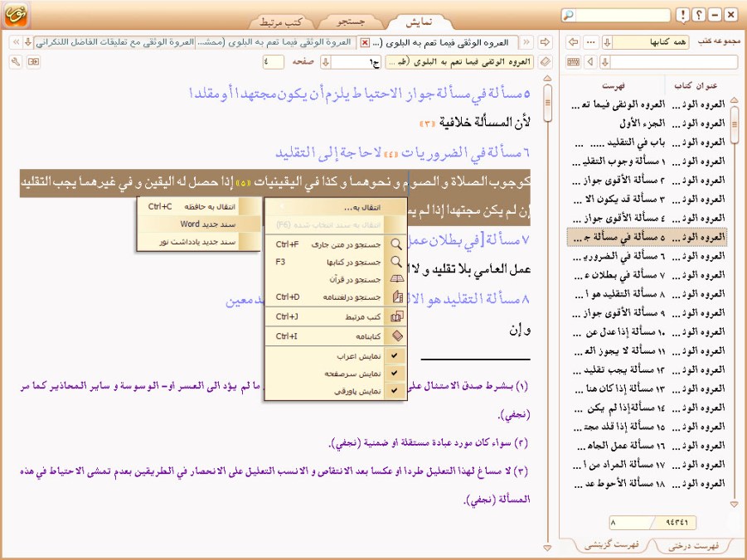Open the on-screen keyboard icon
The image size is (747, 560).
click(574, 62)
